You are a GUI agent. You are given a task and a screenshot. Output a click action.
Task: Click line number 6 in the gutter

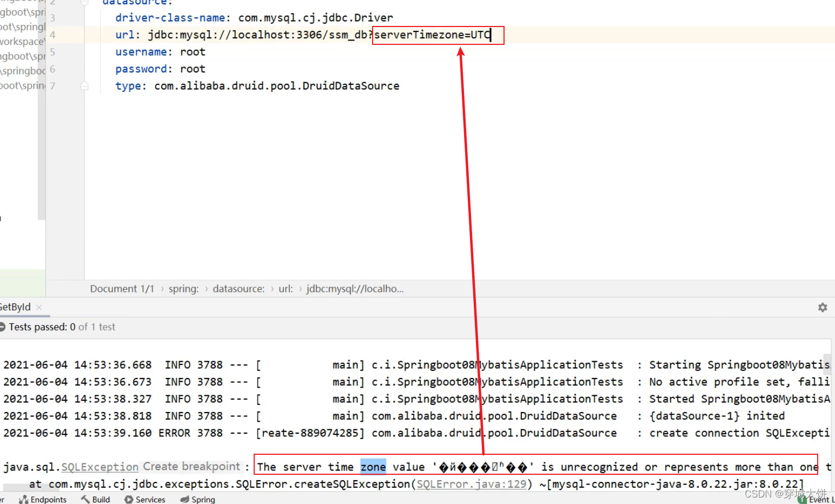point(52,69)
